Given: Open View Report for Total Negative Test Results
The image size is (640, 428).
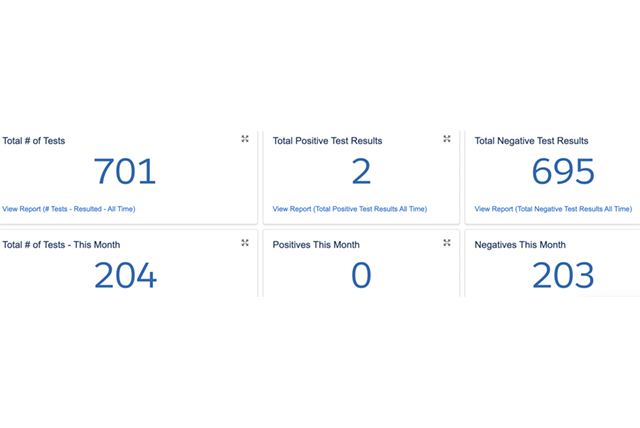Looking at the screenshot, I should (x=553, y=209).
